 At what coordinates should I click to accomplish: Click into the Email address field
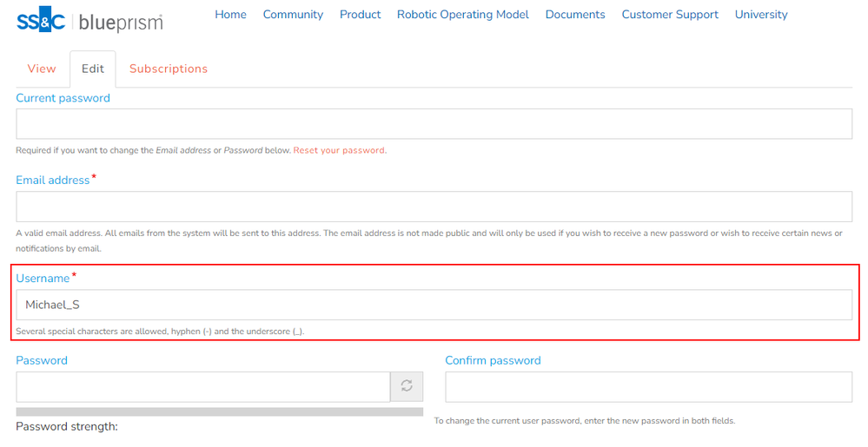434,207
